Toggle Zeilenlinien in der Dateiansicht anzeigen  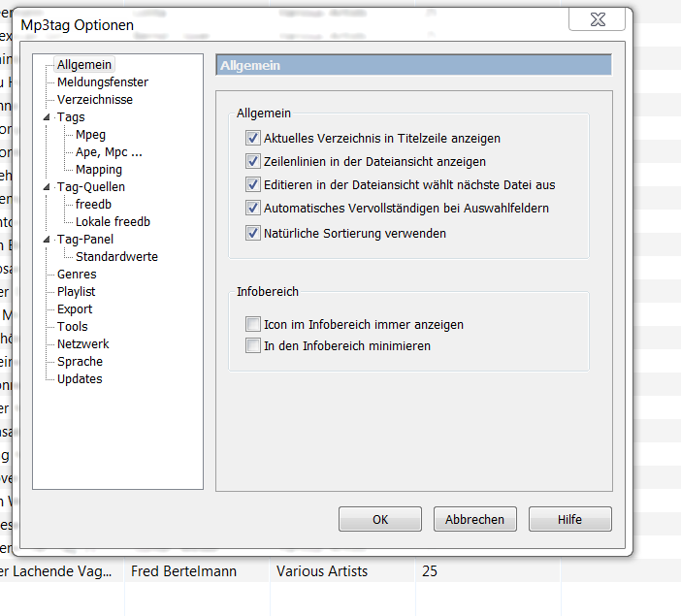point(253,161)
